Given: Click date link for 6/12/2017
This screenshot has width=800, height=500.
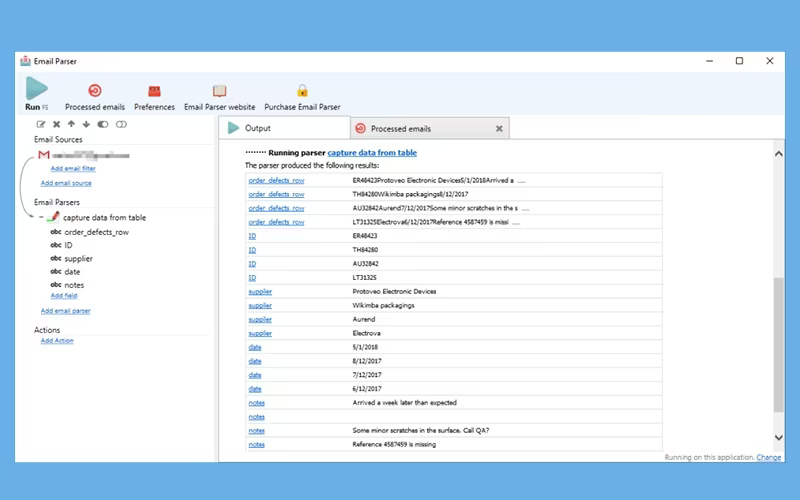Looking at the screenshot, I should (255, 389).
